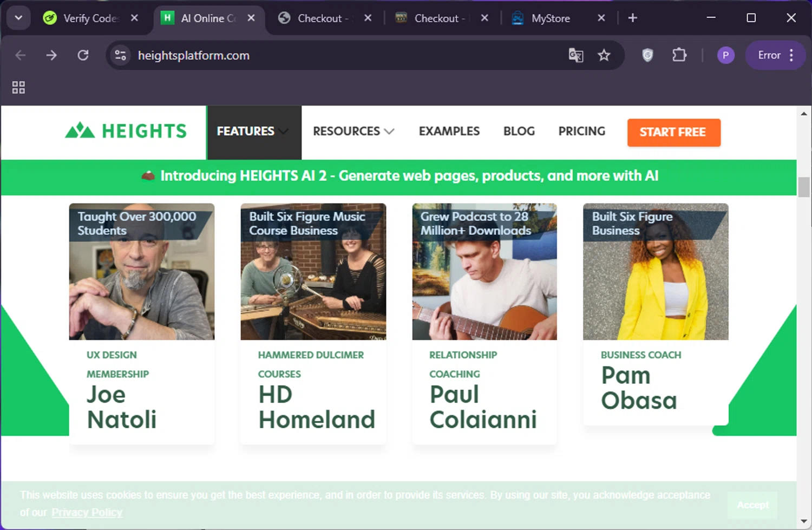Go to the PRICING page
This screenshot has width=812, height=530.
(582, 132)
